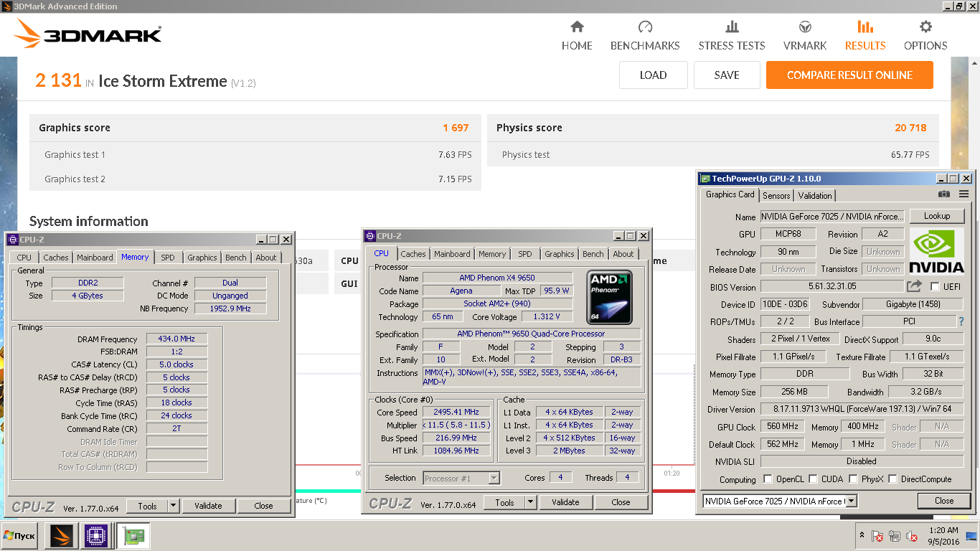This screenshot has width=980, height=551.
Task: Switch to Mainboard tab in CPU-Z Memory window
Action: pyautogui.click(x=95, y=258)
